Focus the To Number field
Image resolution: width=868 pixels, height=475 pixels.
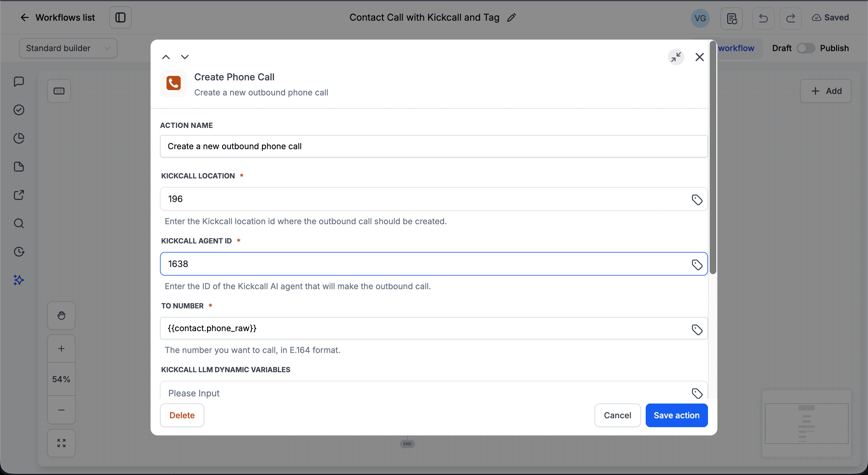[434, 328]
